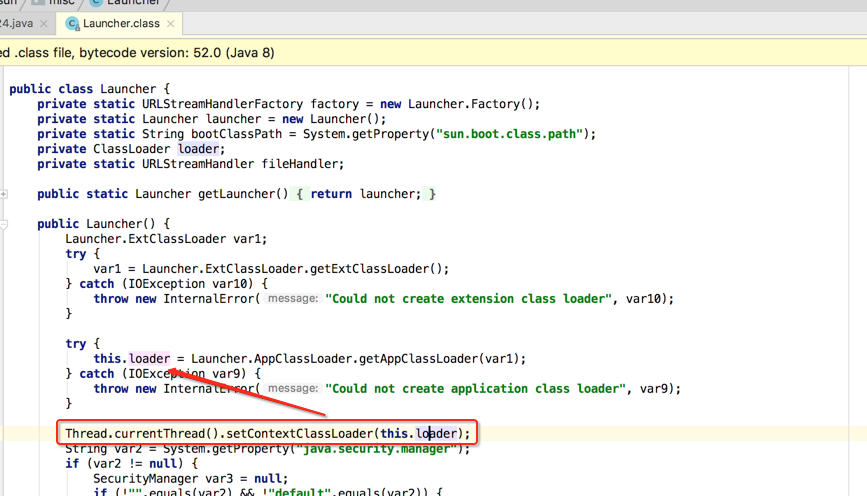This screenshot has height=496, width=867.
Task: Click the "sun.boot.class.path" string literal
Action: [509, 134]
